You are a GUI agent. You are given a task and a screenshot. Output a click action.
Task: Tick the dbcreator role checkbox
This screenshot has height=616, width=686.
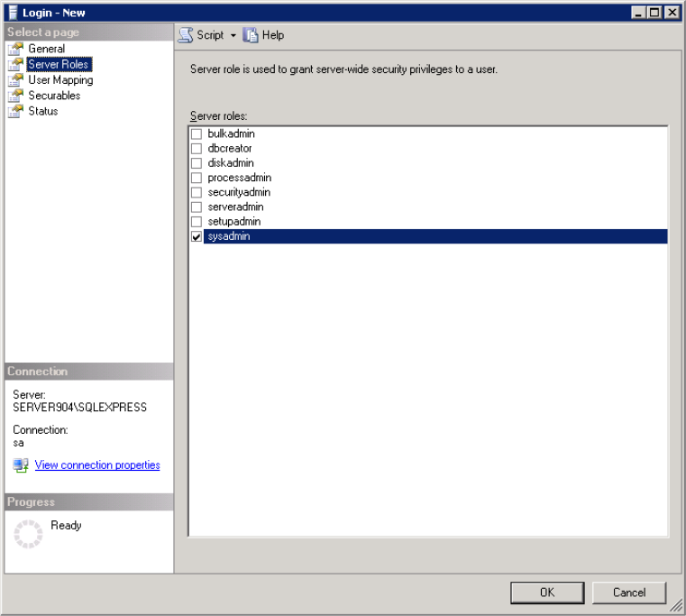(197, 149)
